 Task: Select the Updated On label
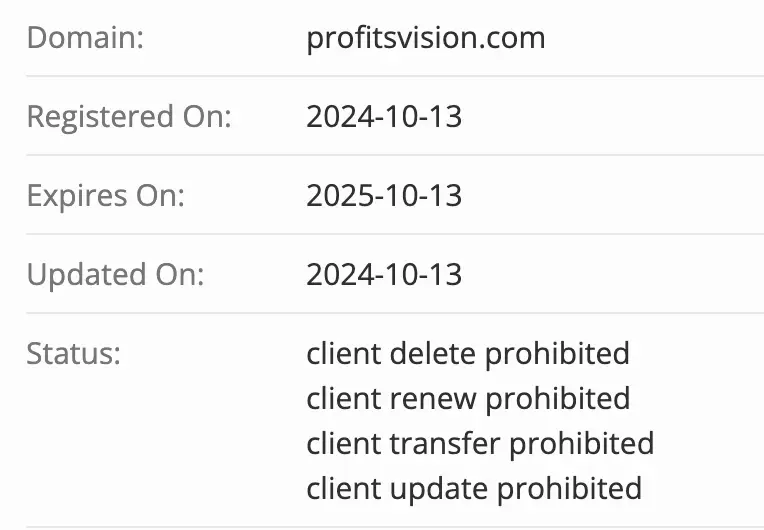pos(115,275)
